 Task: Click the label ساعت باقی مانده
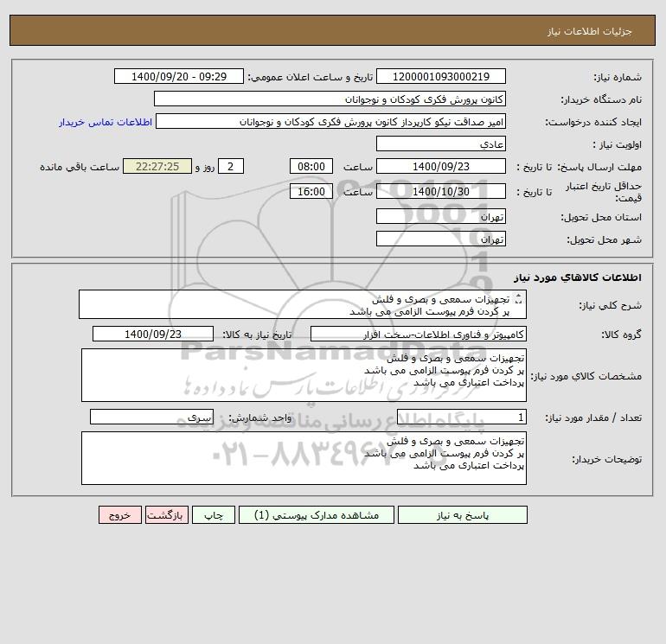coord(80,167)
